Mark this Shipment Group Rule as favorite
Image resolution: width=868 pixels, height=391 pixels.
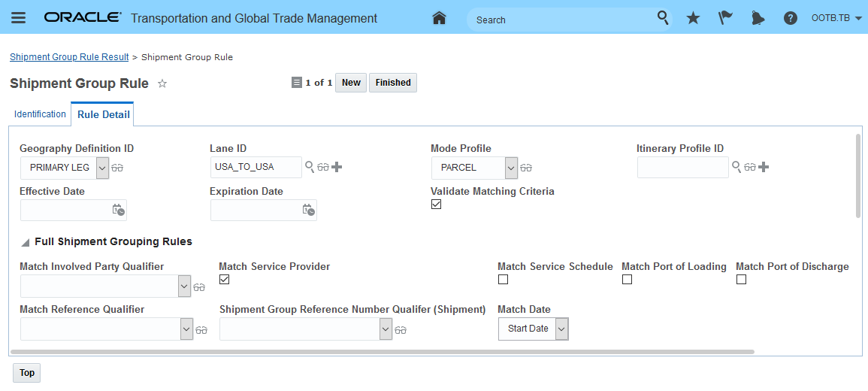pos(162,83)
